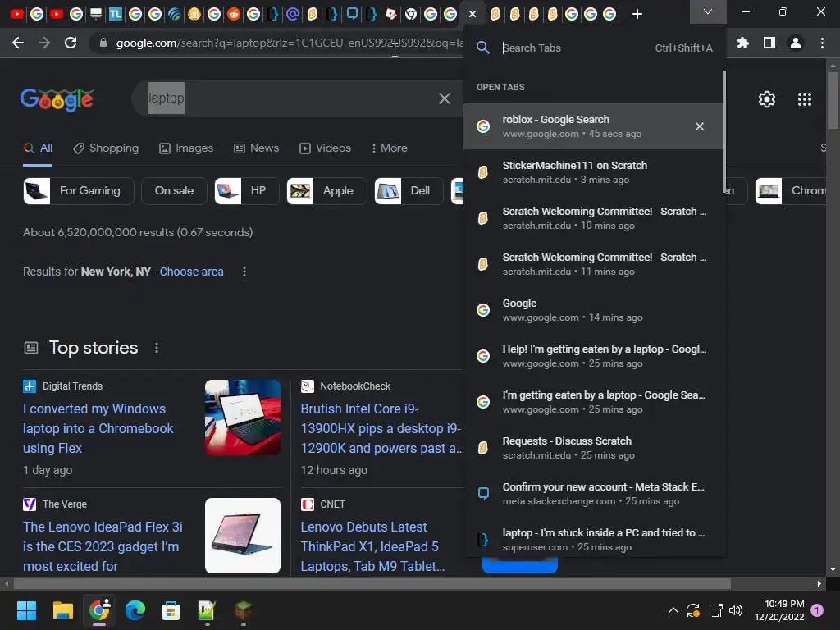Open NotebookCheck Intel Core i9 story

(382, 428)
